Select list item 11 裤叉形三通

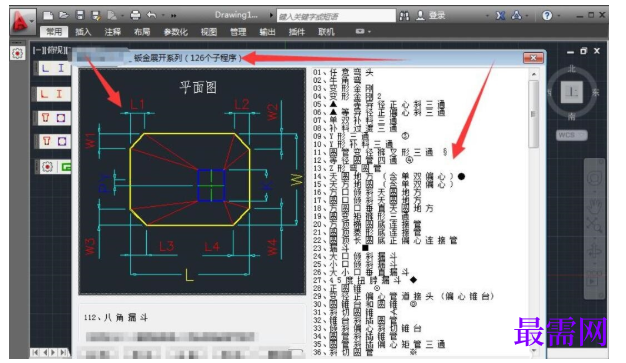(380, 153)
